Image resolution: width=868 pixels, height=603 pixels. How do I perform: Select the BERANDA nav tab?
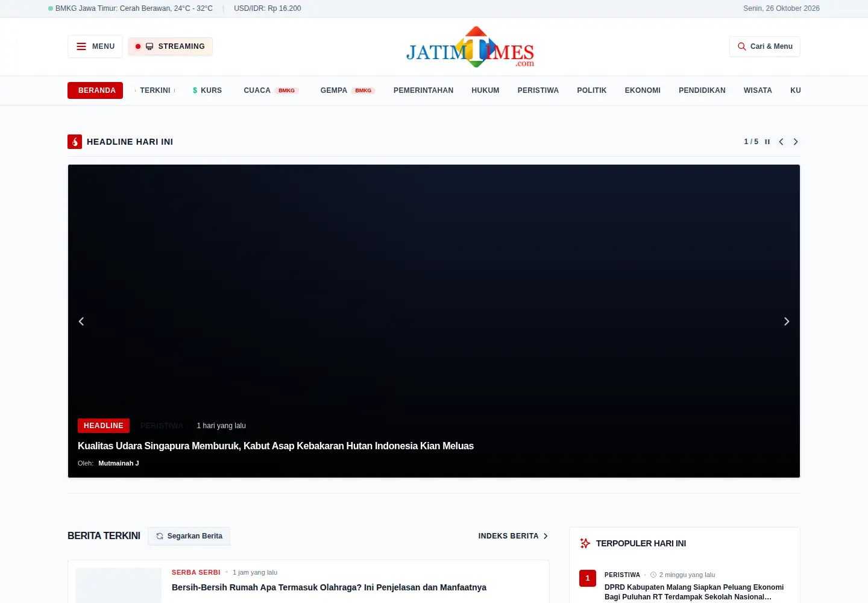click(x=95, y=90)
